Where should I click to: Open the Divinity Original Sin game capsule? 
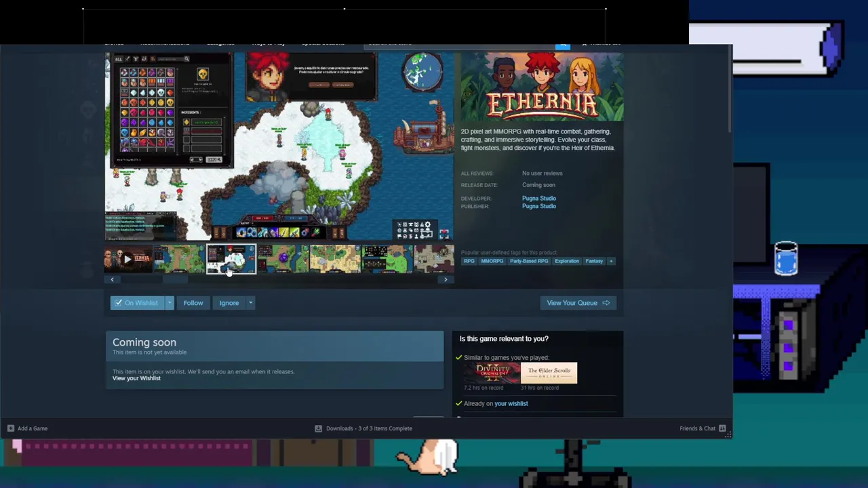click(x=492, y=373)
